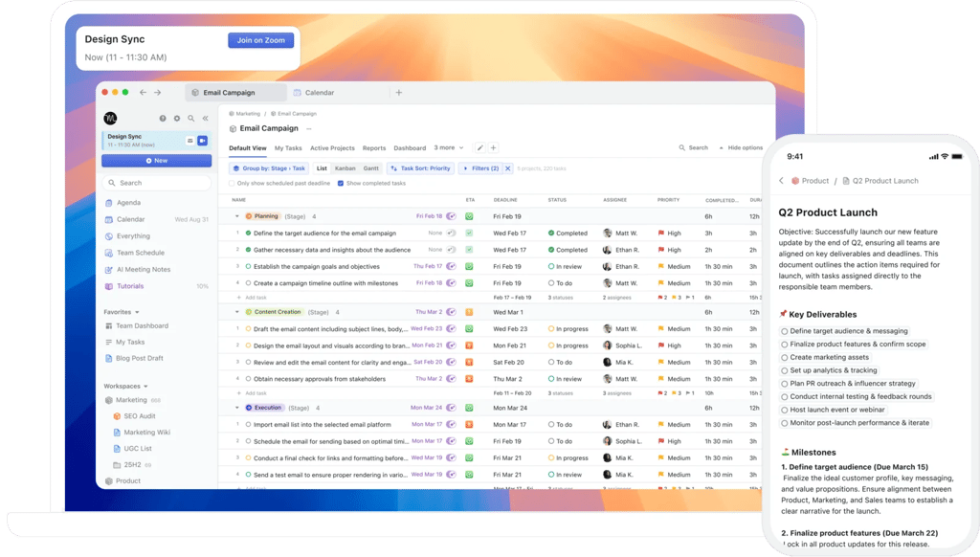Click the blue New button
The width and height of the screenshot is (980, 557).
(x=156, y=161)
